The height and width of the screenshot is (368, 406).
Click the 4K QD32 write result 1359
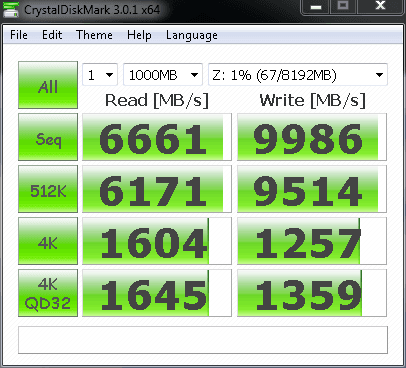(x=312, y=293)
